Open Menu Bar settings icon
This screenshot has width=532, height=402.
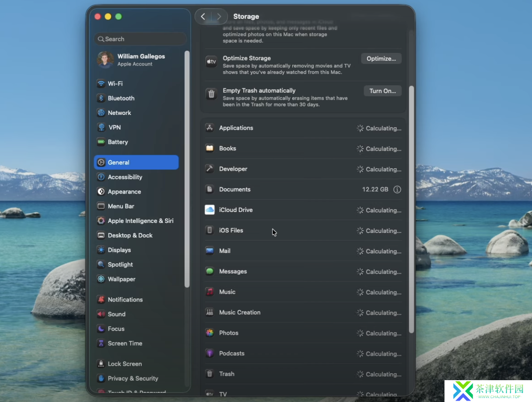101,206
